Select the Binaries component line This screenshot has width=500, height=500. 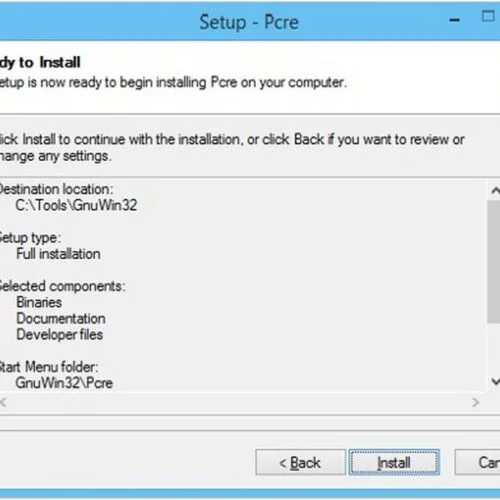tap(39, 302)
